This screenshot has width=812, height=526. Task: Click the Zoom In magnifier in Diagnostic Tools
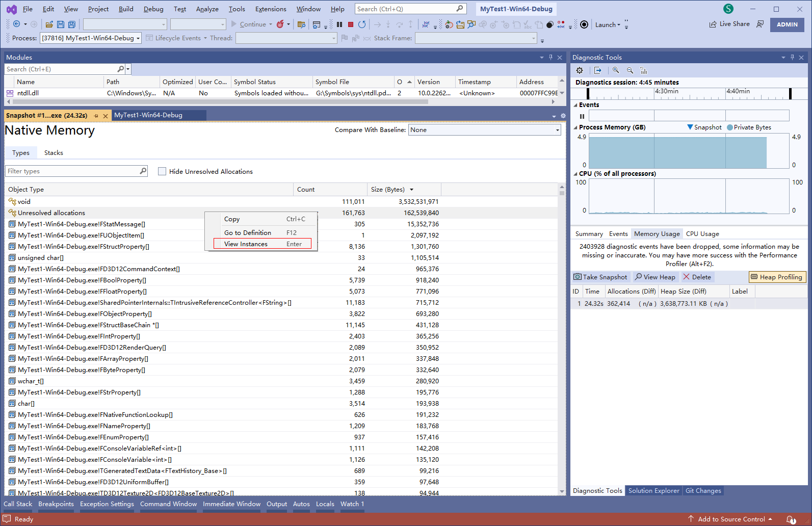(616, 70)
